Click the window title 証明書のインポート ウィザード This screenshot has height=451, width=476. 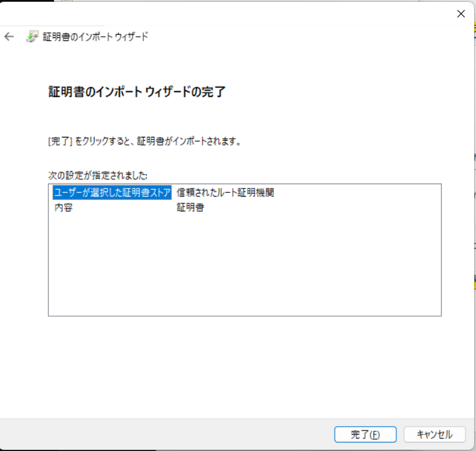(x=95, y=37)
